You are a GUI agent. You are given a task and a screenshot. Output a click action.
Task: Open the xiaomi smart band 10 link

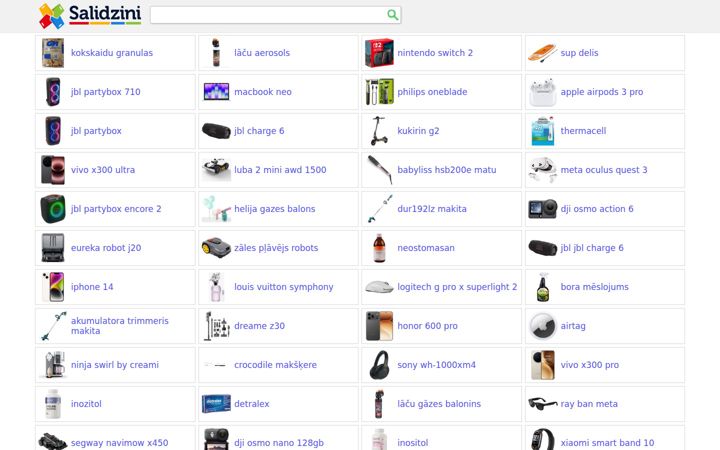click(607, 443)
